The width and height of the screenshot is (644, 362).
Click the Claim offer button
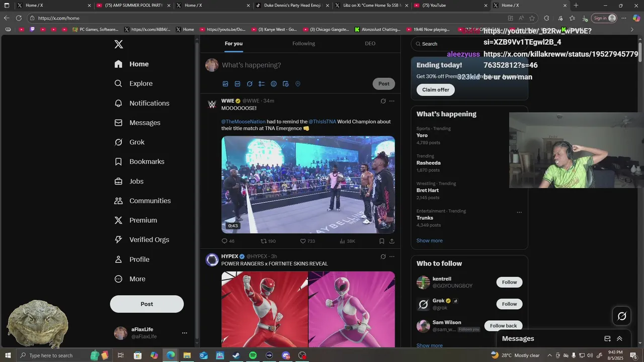436,90
